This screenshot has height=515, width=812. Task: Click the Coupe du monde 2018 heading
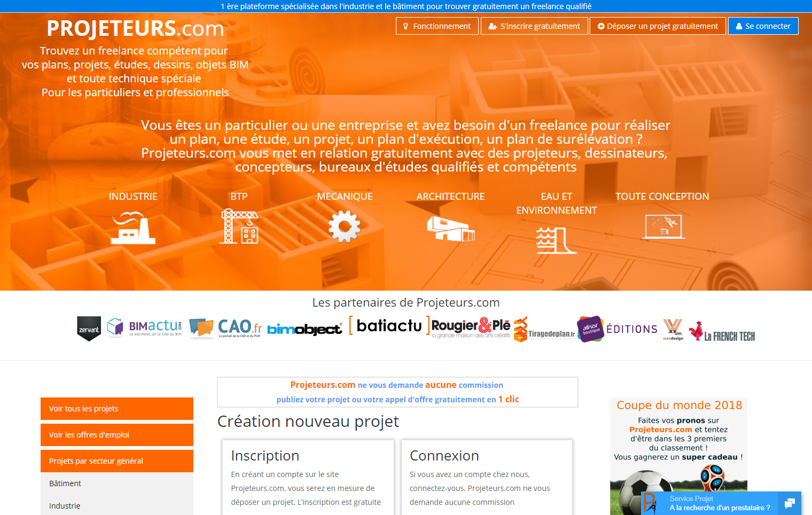click(679, 405)
